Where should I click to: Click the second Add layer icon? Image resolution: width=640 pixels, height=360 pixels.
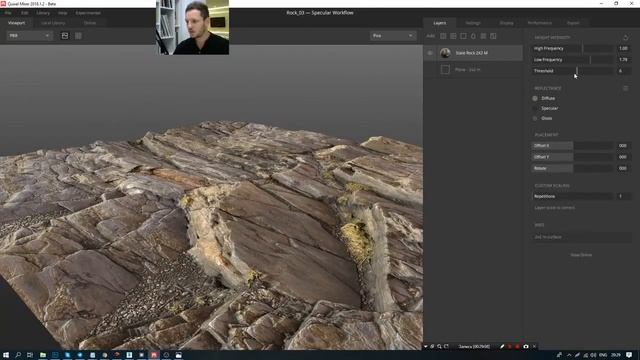453,36
